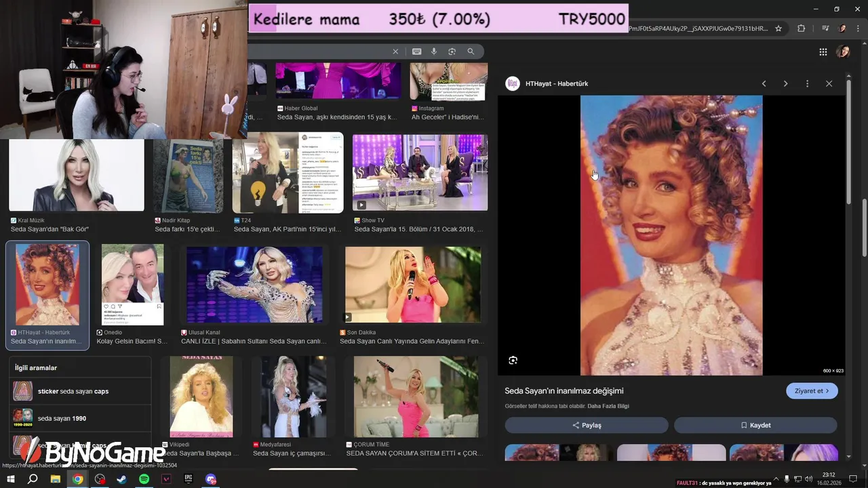Select the Kral Müzik Bak Gör thumbnail
868x488 pixels.
77,175
